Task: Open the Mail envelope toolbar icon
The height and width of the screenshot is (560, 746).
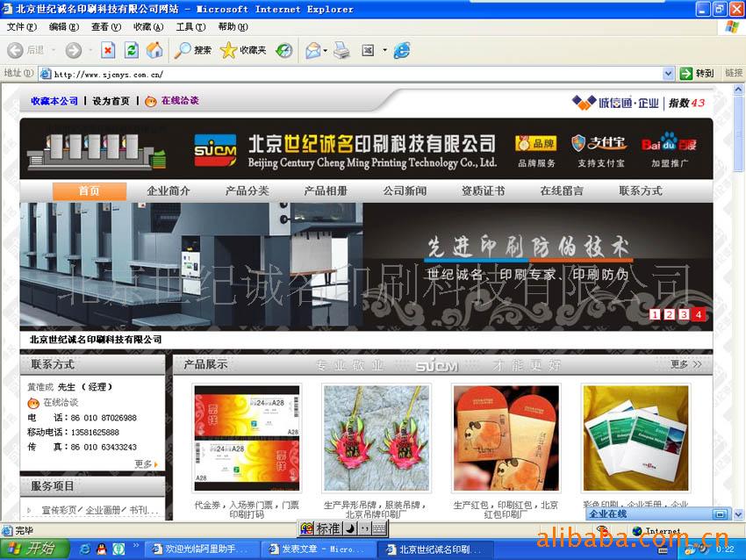Action: (x=312, y=50)
